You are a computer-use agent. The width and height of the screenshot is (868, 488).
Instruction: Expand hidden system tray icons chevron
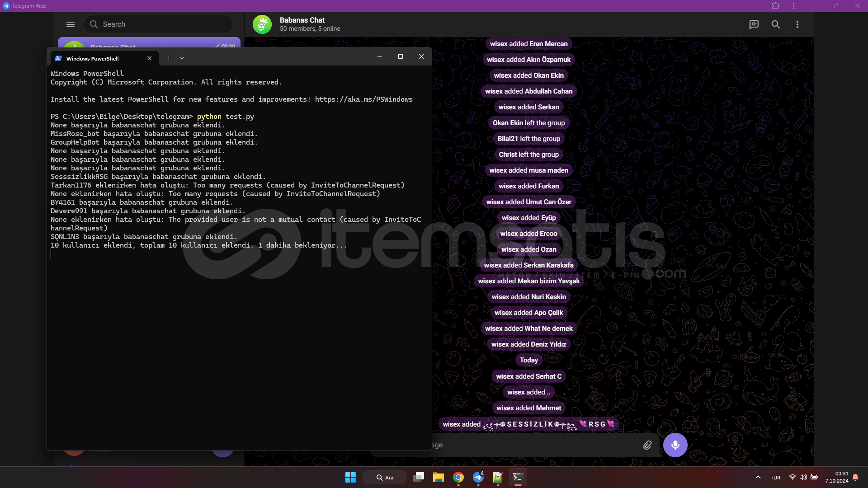click(758, 477)
